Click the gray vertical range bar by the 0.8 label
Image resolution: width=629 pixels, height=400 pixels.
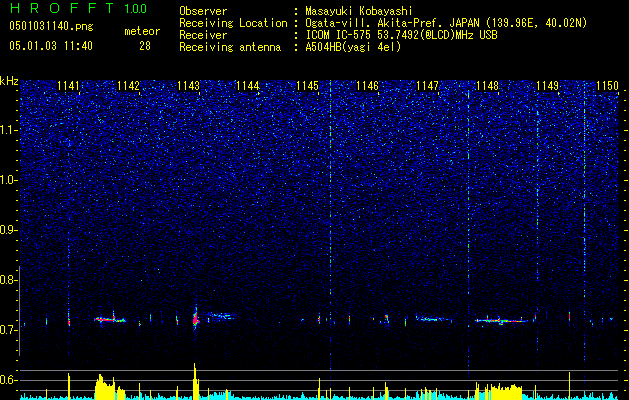coord(19,311)
